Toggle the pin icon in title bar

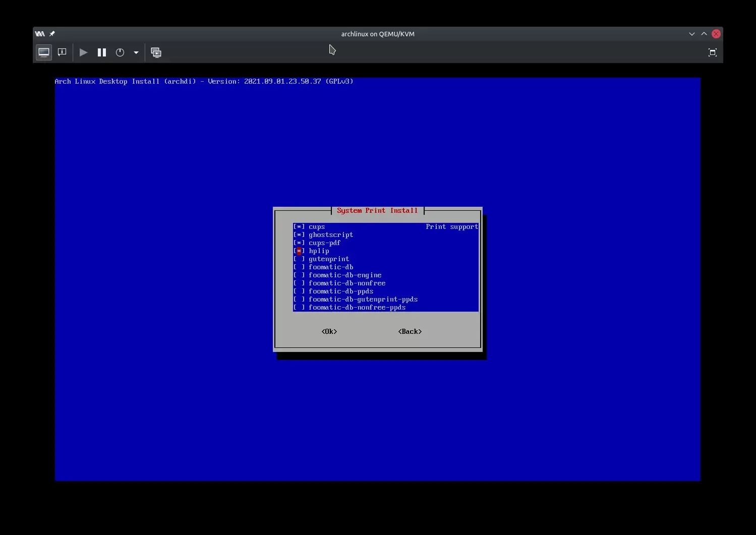point(52,34)
